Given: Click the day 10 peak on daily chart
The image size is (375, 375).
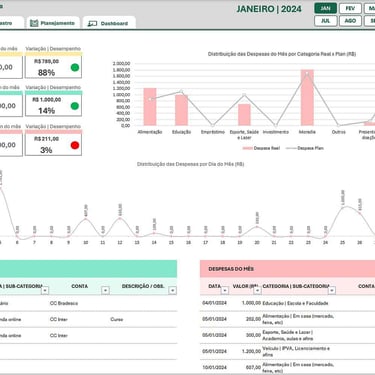Looking at the screenshot, I should [85, 219].
